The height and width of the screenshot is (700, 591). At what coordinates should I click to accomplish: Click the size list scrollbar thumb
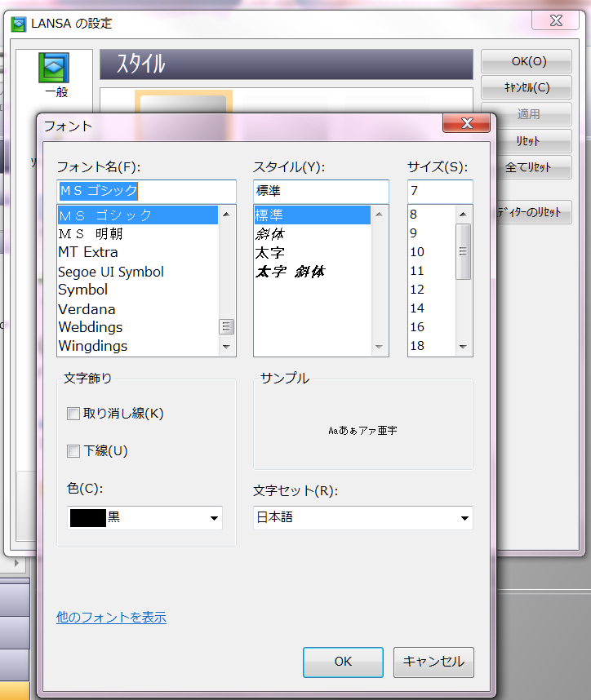click(463, 251)
